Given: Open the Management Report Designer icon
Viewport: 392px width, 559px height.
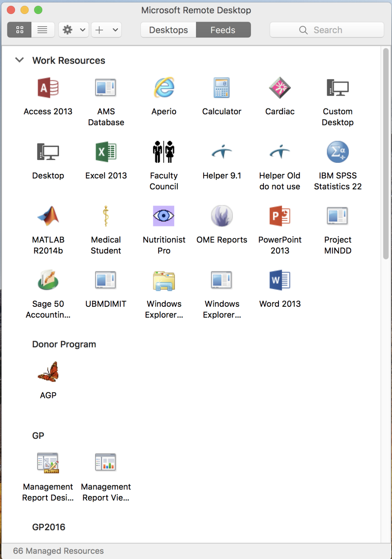Looking at the screenshot, I should 48,463.
